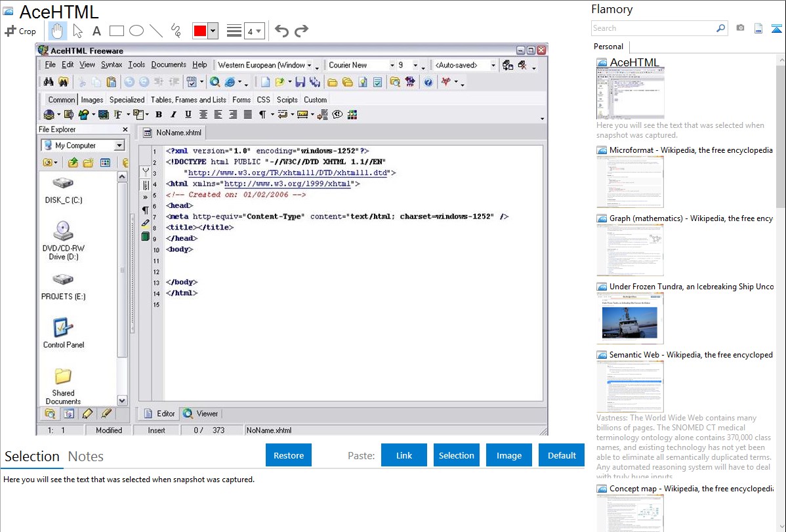Switch to the Notes tab

(86, 457)
